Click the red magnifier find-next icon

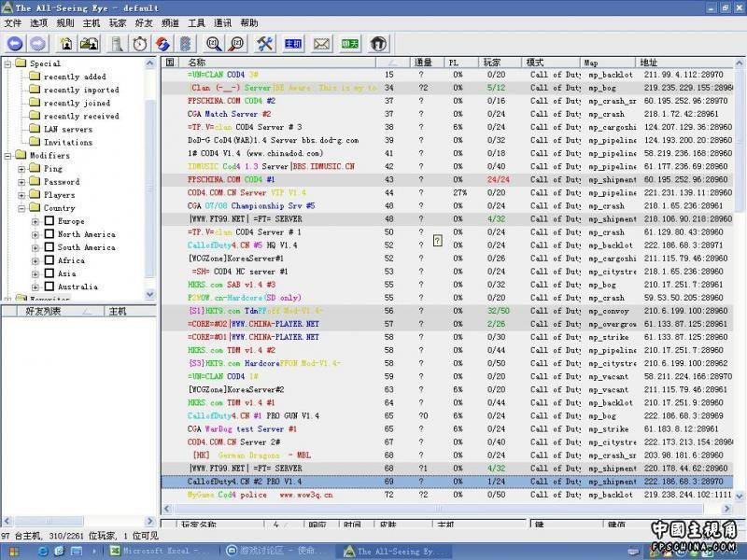coord(237,44)
